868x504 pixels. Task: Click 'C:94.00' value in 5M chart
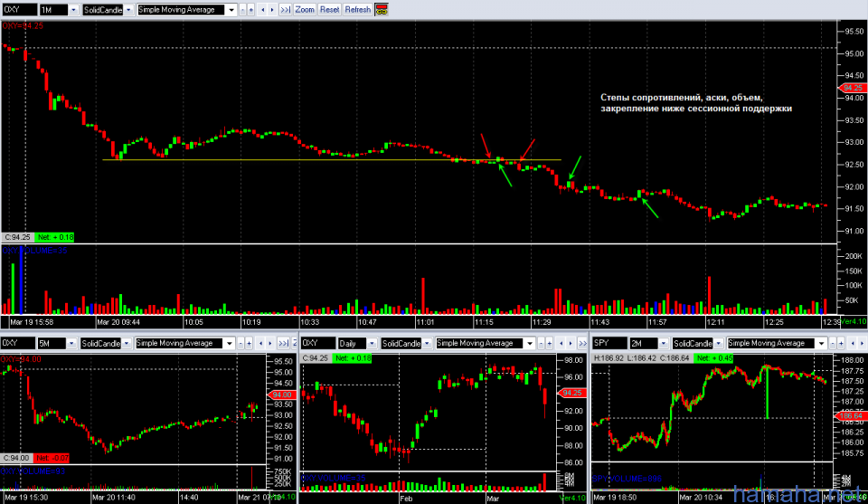pyautogui.click(x=16, y=458)
